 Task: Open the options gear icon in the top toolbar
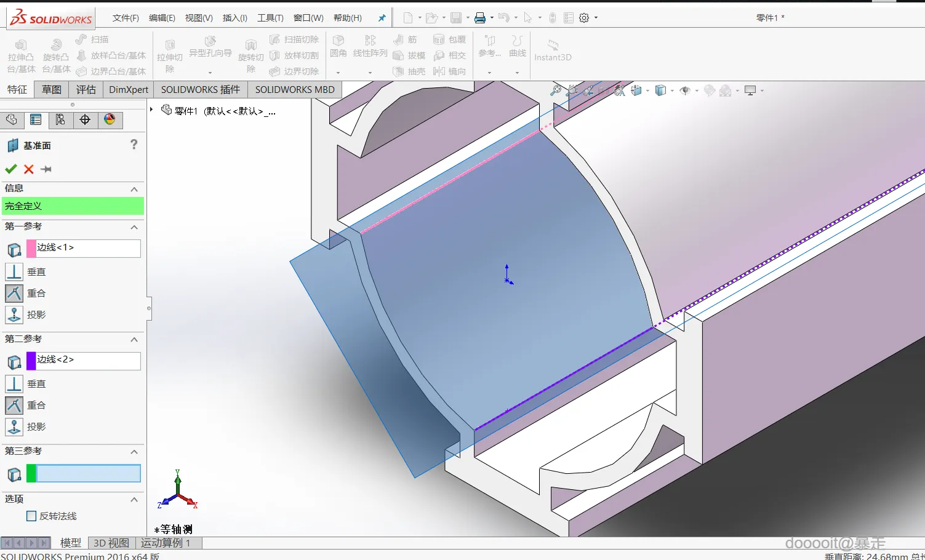tap(584, 18)
